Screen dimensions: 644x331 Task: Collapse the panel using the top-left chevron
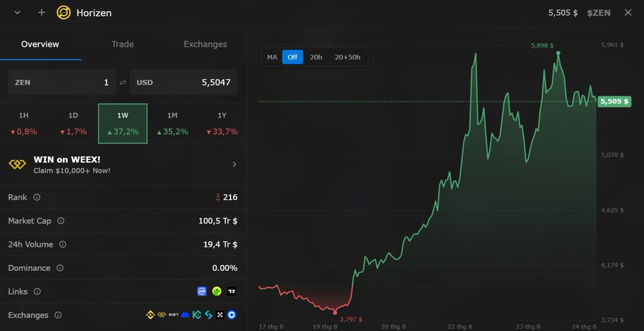pyautogui.click(x=17, y=13)
